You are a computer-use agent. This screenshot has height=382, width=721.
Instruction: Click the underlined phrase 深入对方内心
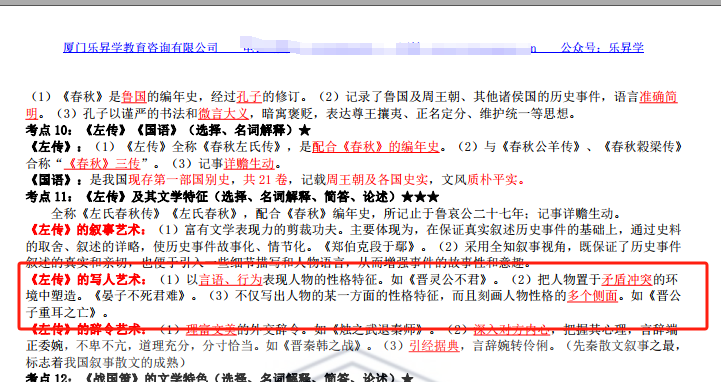(x=512, y=329)
